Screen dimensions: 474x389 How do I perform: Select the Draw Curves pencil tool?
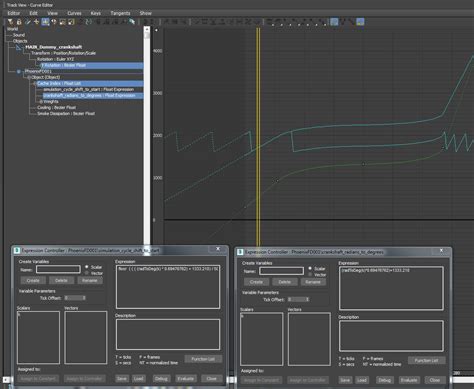[x=28, y=22]
